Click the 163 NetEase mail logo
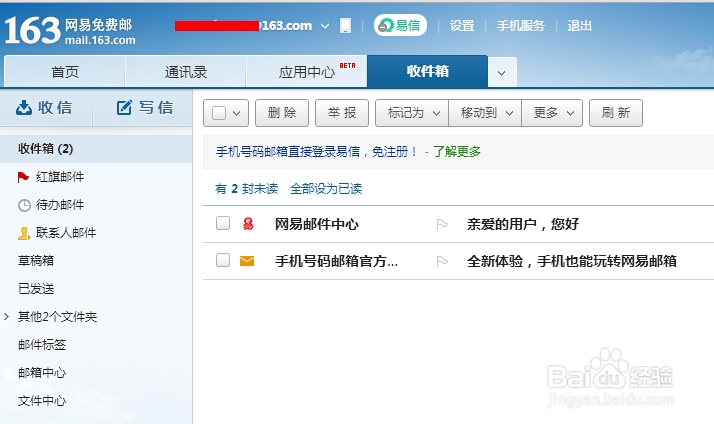714x424 pixels. (x=70, y=31)
